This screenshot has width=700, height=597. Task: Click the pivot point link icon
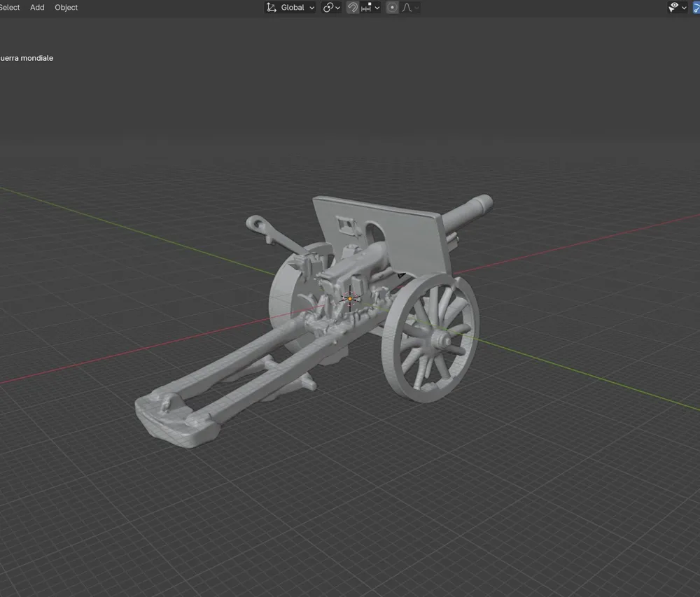[x=328, y=8]
